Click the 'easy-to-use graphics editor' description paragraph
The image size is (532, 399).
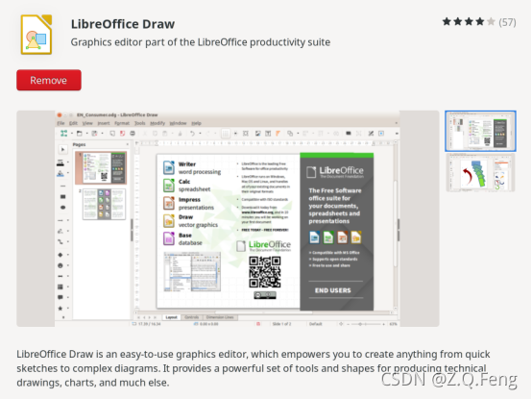pos(254,368)
